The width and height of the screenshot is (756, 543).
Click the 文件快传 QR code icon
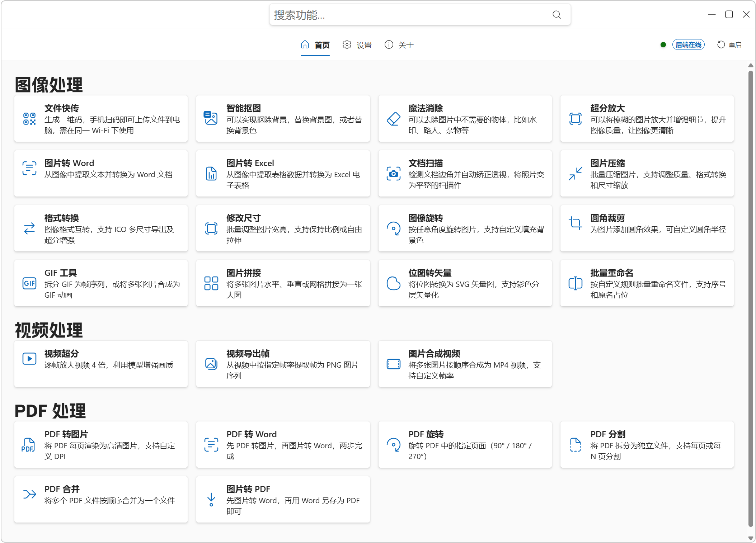pyautogui.click(x=29, y=119)
